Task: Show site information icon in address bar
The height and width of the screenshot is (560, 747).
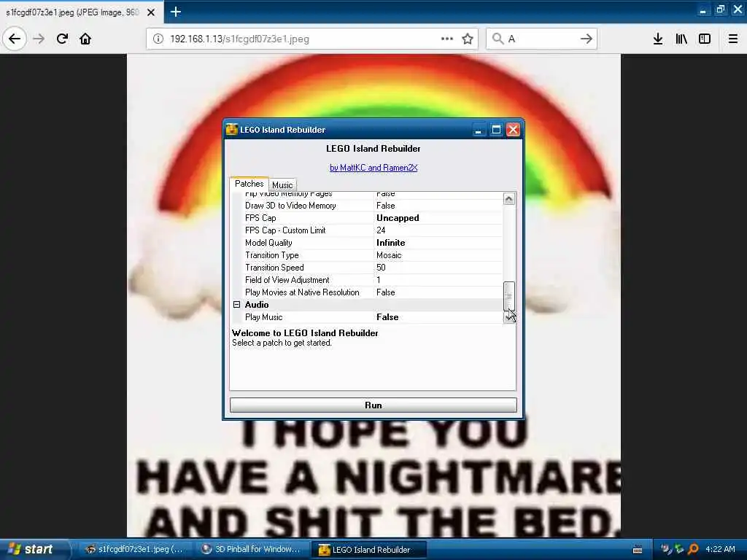Action: 158,39
